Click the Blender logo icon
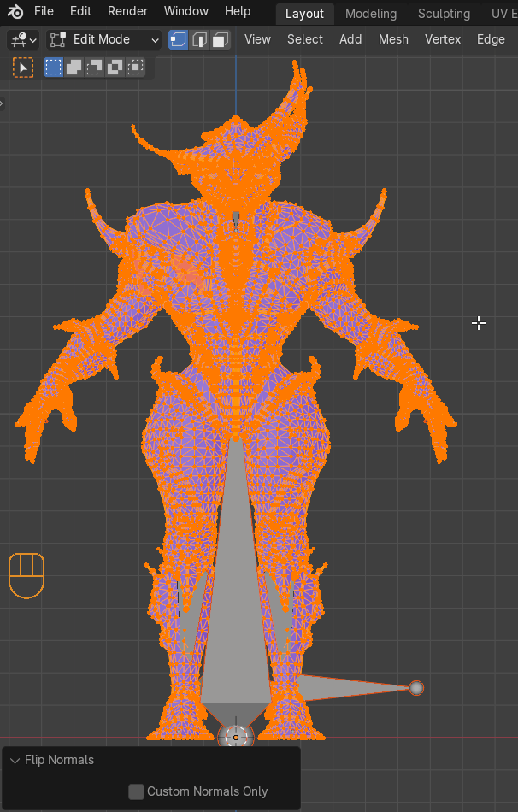 pyautogui.click(x=15, y=11)
